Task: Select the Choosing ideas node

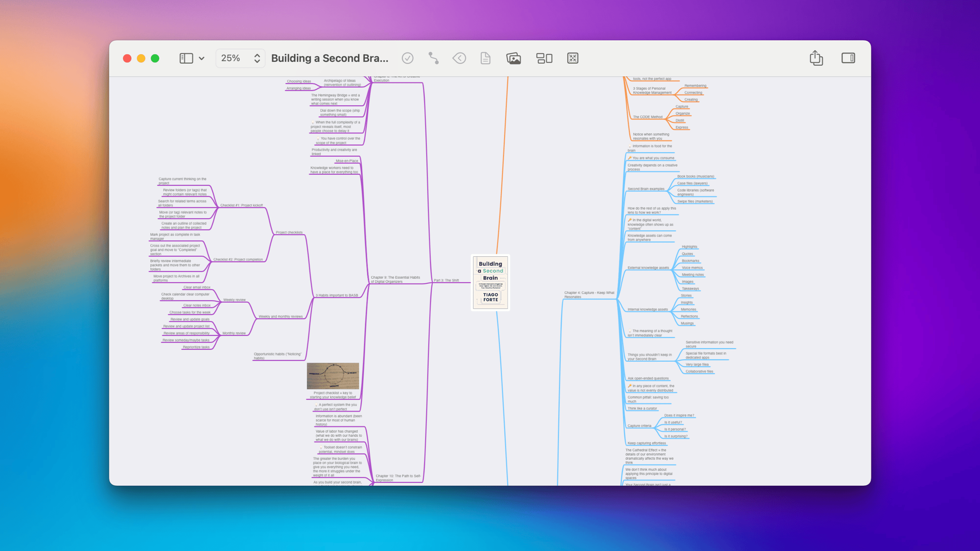Action: 298,81
